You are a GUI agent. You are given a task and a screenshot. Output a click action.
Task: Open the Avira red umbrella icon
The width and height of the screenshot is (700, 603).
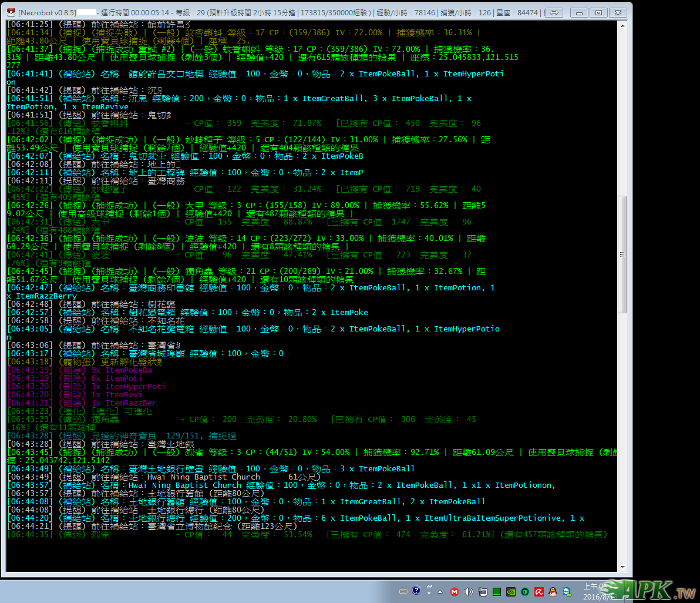click(539, 591)
